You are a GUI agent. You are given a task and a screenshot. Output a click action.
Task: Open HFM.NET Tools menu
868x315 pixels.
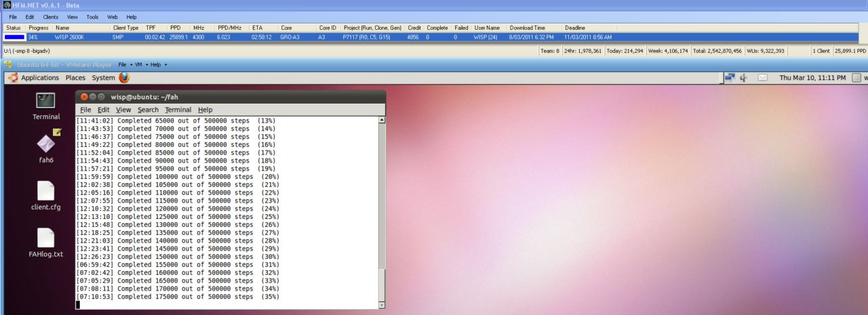tap(93, 16)
